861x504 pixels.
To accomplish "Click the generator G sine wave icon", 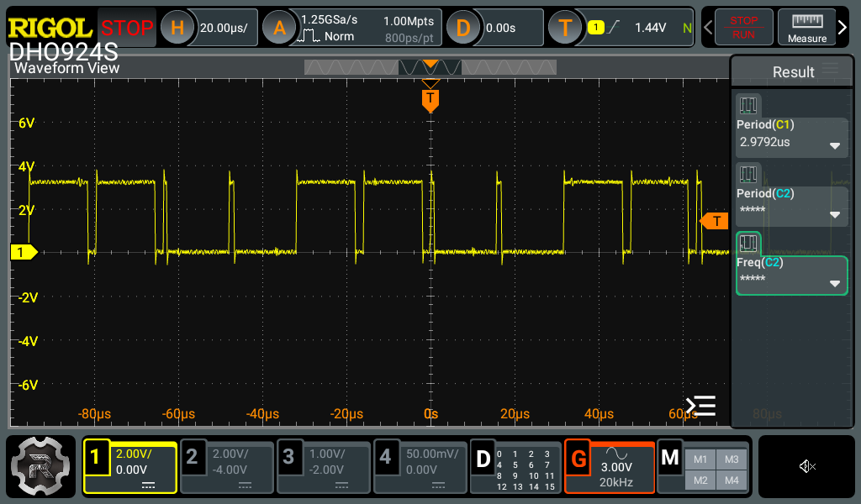I will click(x=616, y=453).
